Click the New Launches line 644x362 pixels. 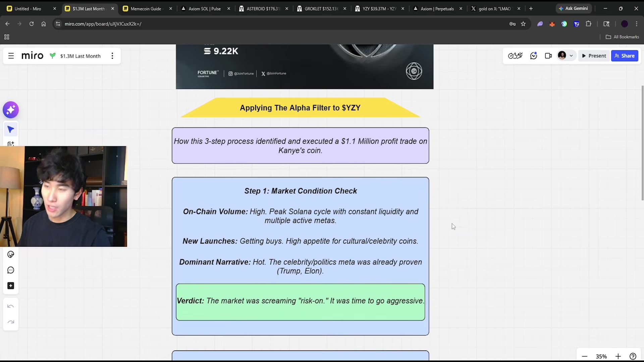[300, 241]
